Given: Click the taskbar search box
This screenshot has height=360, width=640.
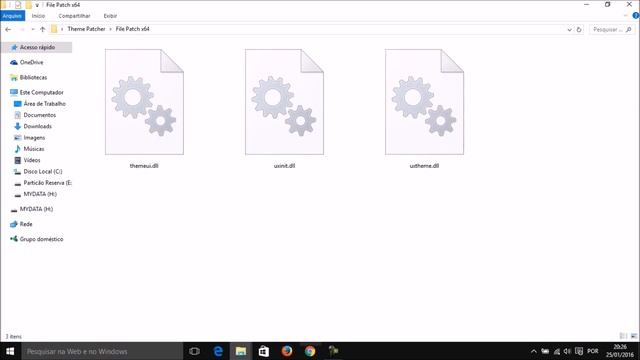Looking at the screenshot, I should tap(102, 351).
